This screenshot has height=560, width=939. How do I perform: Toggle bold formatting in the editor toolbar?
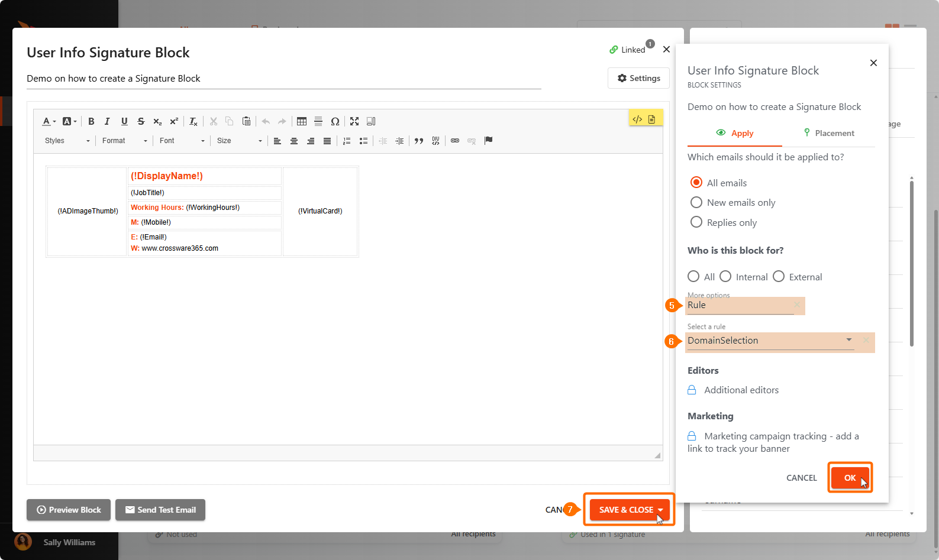[x=91, y=121]
